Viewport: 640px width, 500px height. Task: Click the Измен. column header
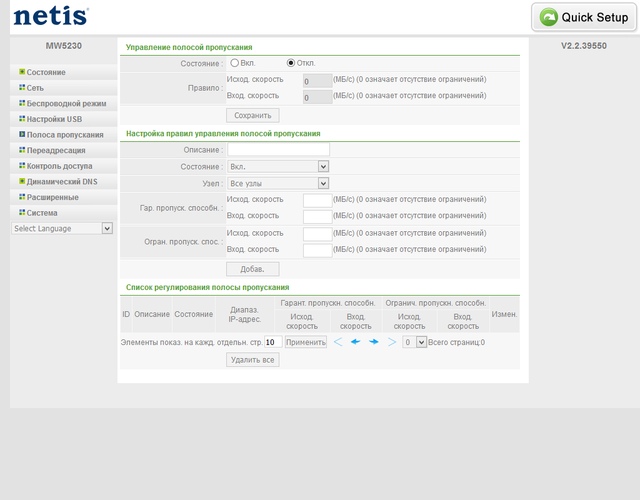click(x=504, y=314)
